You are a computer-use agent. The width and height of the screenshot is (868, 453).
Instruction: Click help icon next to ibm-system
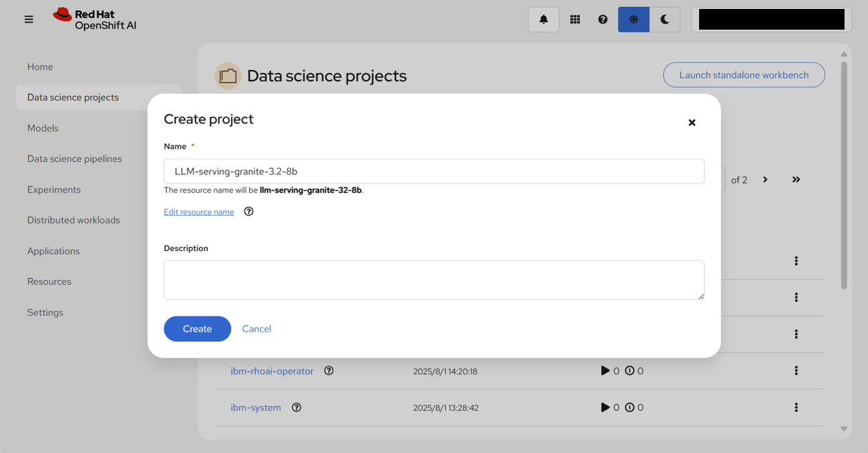click(296, 407)
